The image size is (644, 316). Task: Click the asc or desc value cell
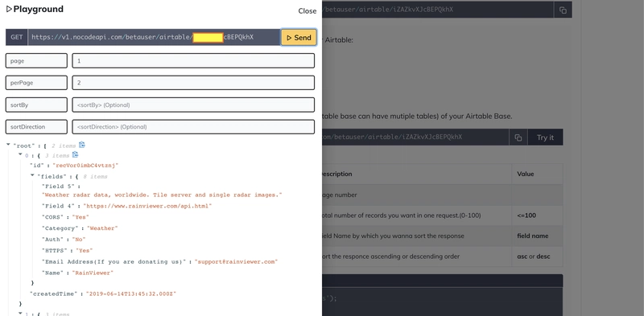[x=537, y=256]
